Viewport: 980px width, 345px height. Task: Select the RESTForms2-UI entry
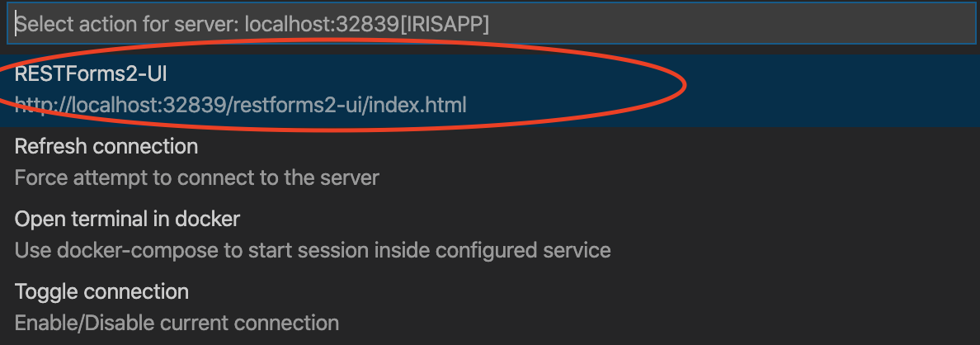[x=91, y=74]
